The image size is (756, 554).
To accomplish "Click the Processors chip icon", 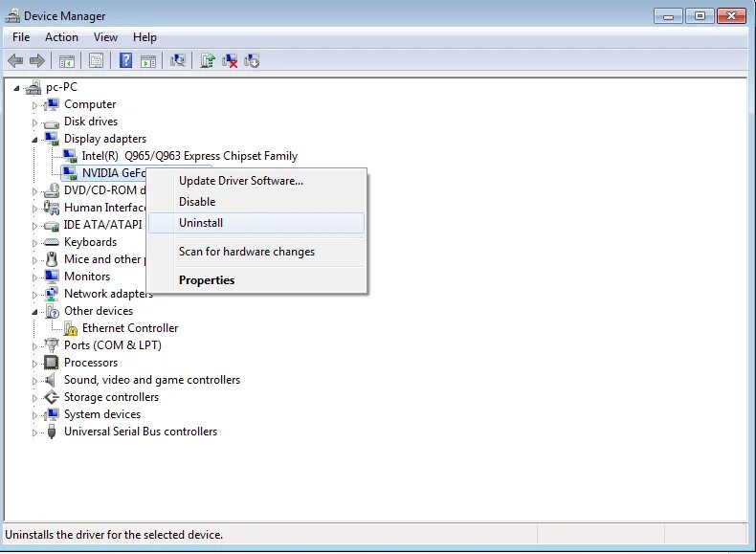I will [51, 363].
